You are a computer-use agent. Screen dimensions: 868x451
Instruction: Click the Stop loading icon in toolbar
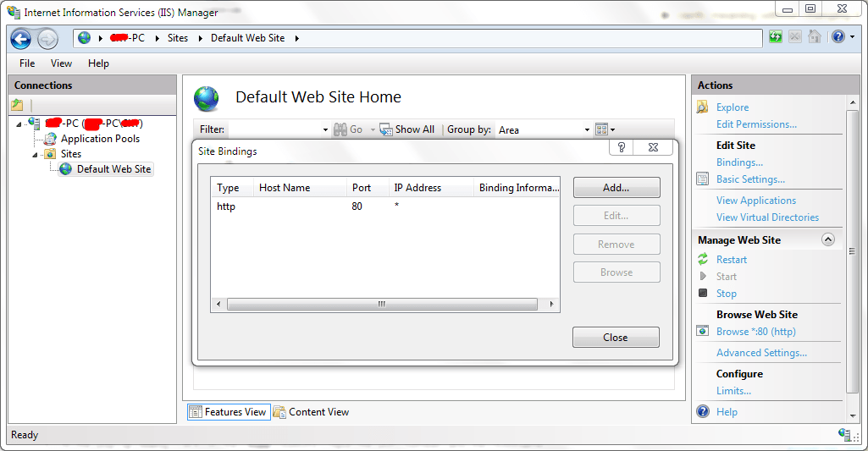click(795, 37)
